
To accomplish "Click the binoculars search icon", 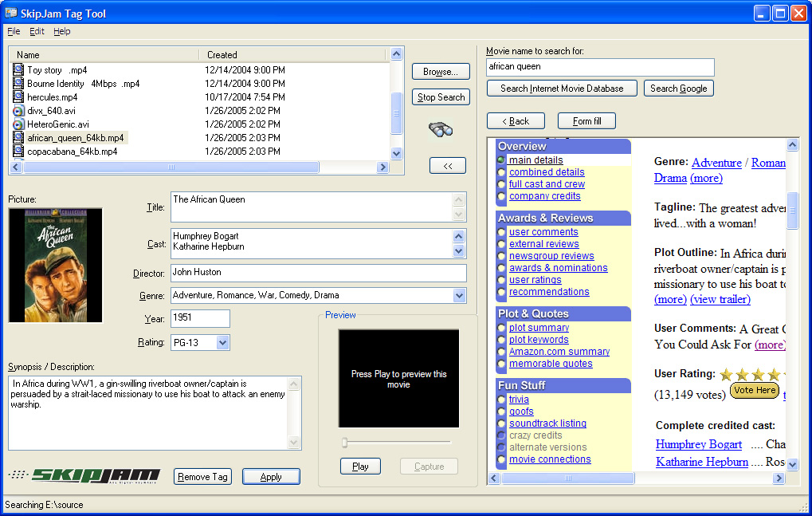I will tap(441, 129).
